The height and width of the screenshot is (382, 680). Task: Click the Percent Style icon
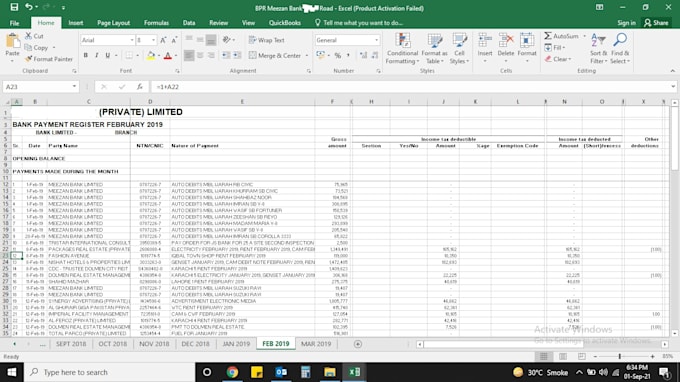coord(337,56)
